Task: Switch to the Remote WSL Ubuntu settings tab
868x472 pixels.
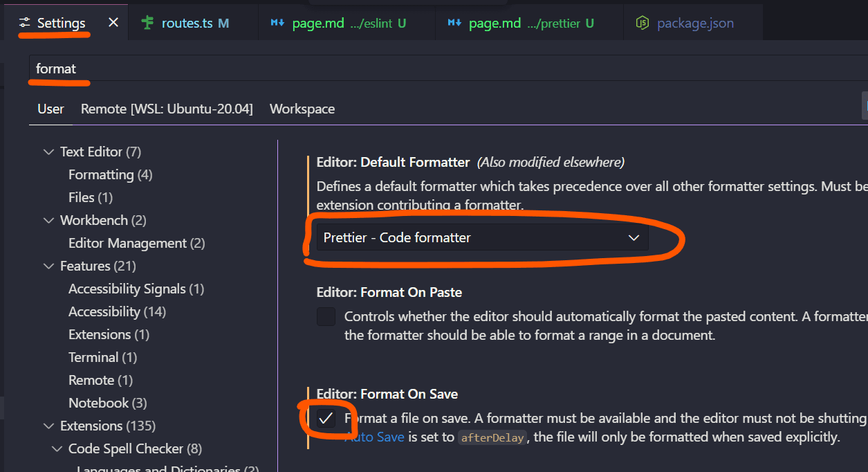Action: [x=167, y=109]
